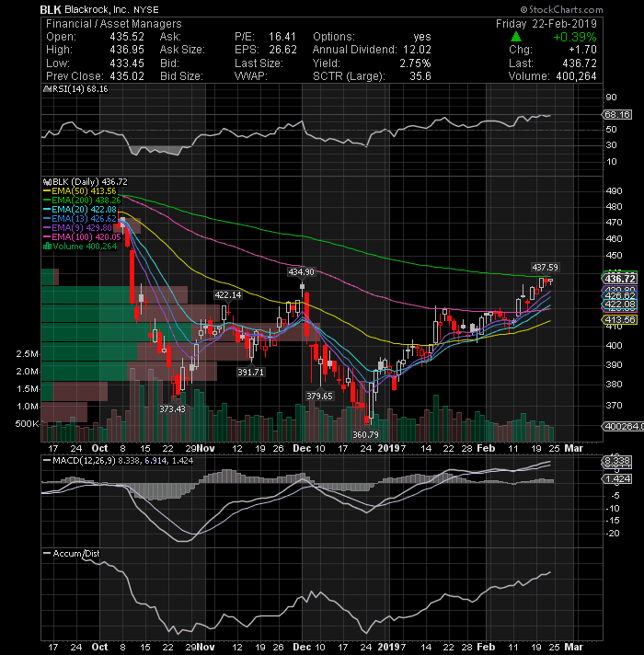
Task: Select the purple EMA(9) 429.80 legend entry
Action: (x=77, y=228)
